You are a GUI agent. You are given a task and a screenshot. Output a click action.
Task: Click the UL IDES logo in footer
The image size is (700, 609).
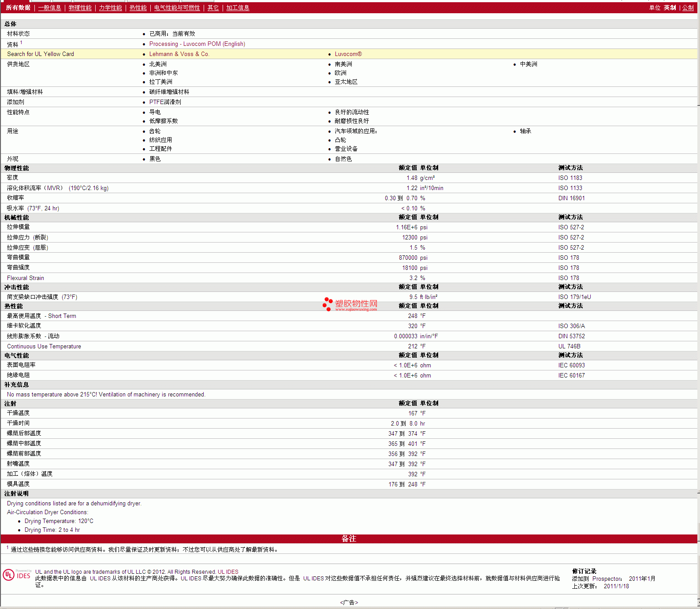click(x=17, y=575)
